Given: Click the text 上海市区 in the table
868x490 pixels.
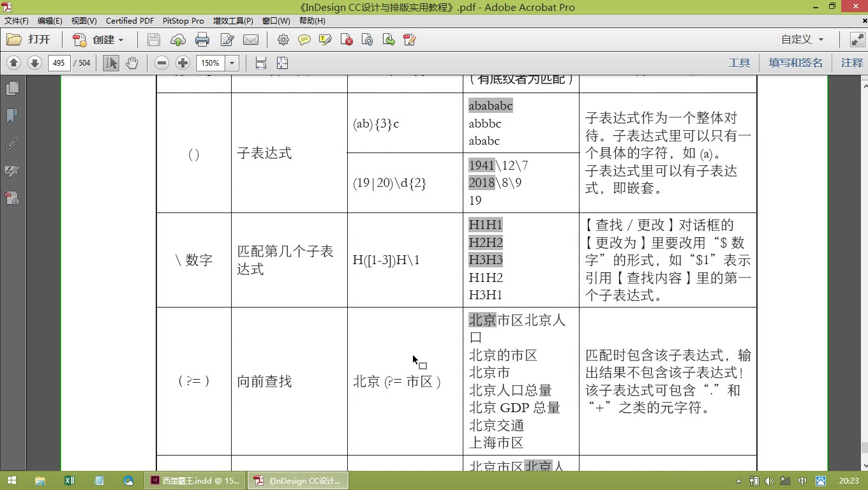Looking at the screenshot, I should 497,443.
